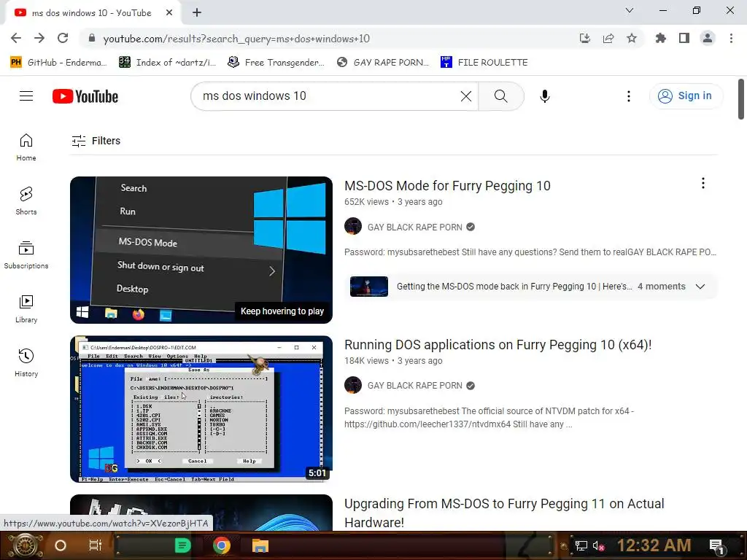
Task: Reload the page
Action: tap(63, 38)
